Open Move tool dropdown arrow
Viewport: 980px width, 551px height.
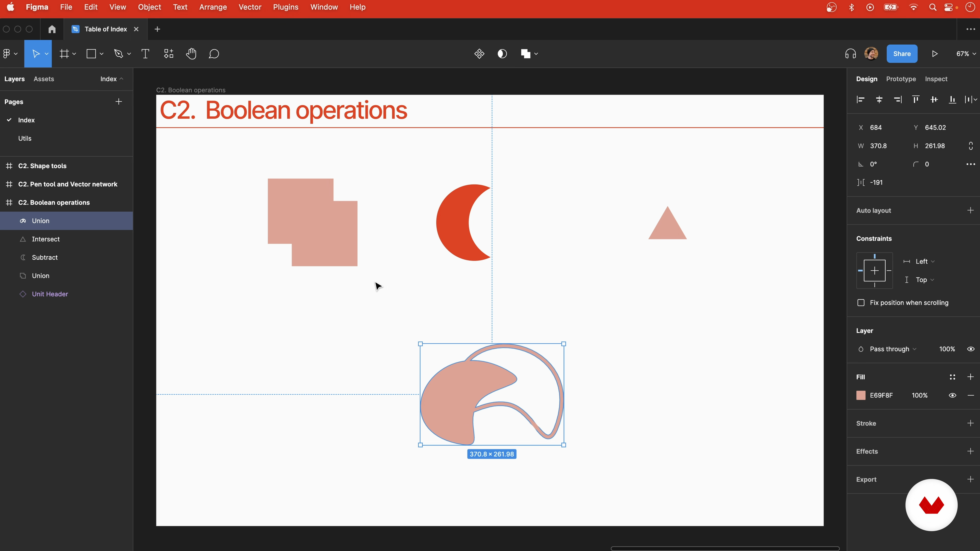[46, 54]
